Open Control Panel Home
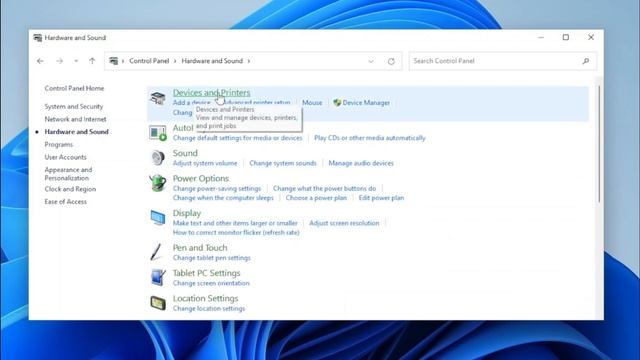640x360 pixels. pyautogui.click(x=74, y=88)
